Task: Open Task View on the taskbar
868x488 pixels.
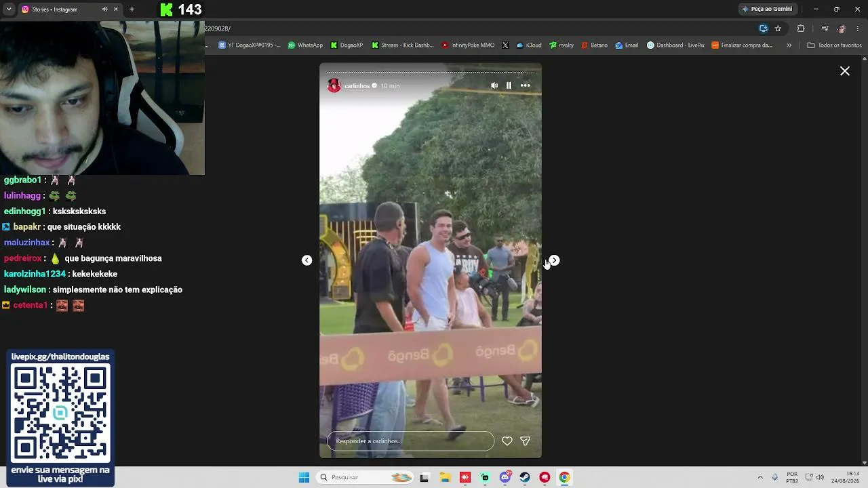Action: [425, 477]
